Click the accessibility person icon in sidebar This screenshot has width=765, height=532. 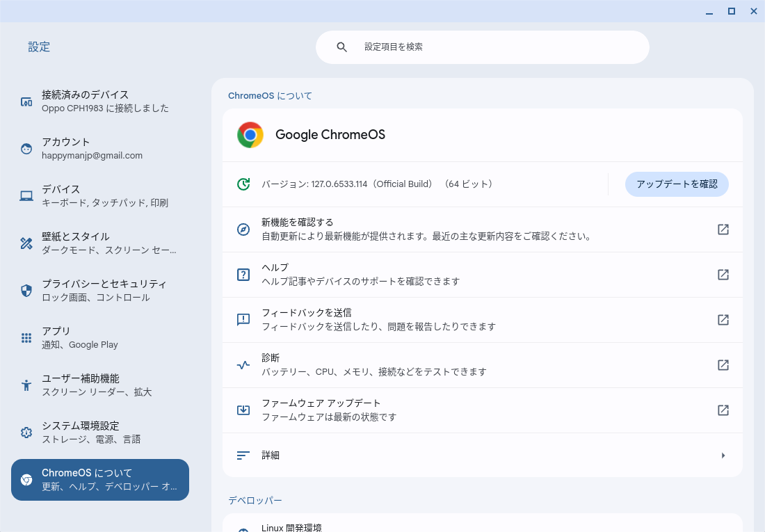tap(26, 385)
